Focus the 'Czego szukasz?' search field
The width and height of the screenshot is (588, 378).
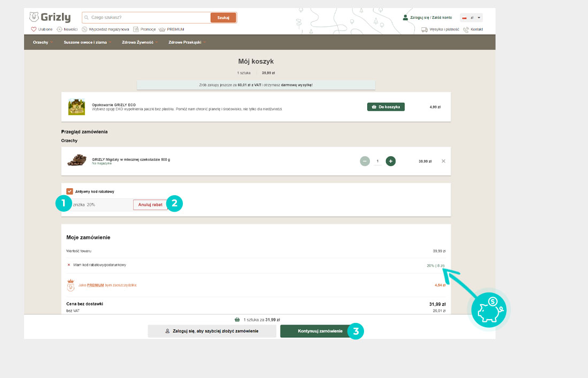click(146, 17)
